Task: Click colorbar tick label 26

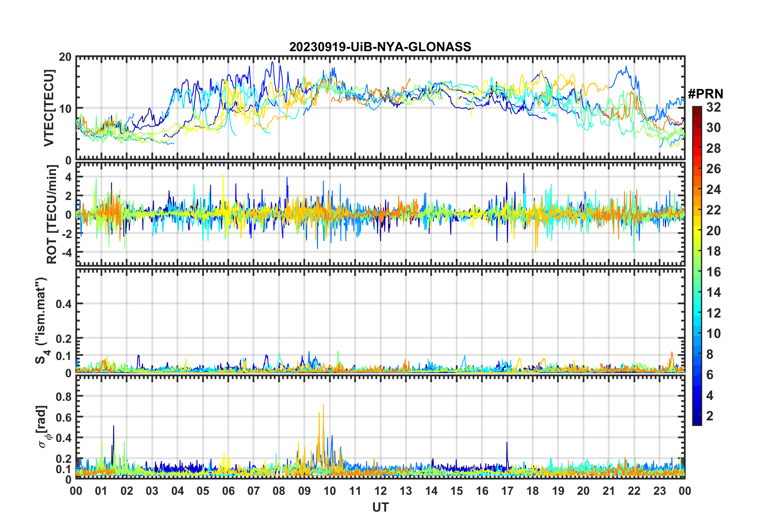Action: point(713,169)
